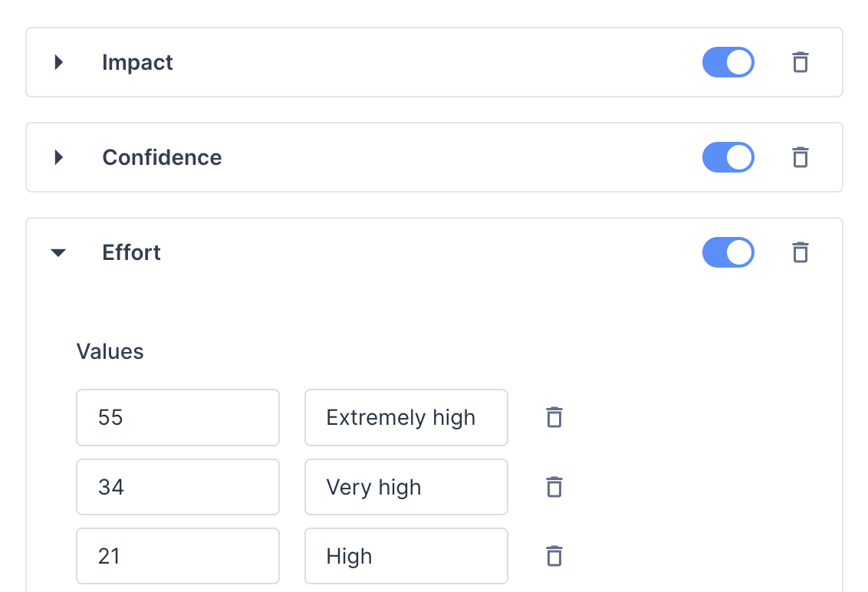Expand the Impact section arrow

(x=59, y=62)
